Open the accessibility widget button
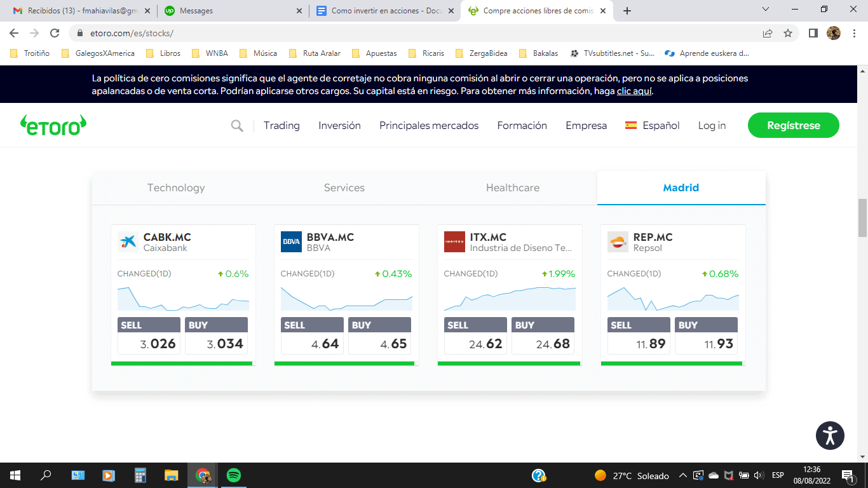The width and height of the screenshot is (868, 488). pos(830,436)
